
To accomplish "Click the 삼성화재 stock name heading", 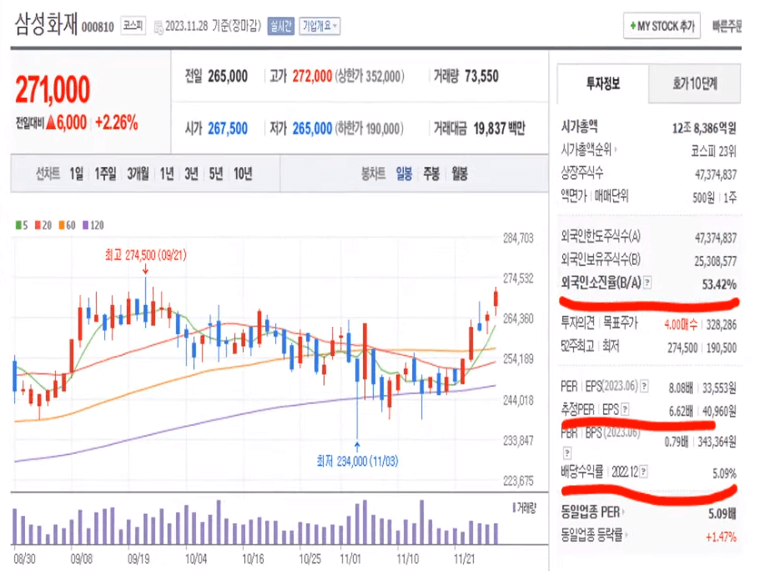I will 46,24.
